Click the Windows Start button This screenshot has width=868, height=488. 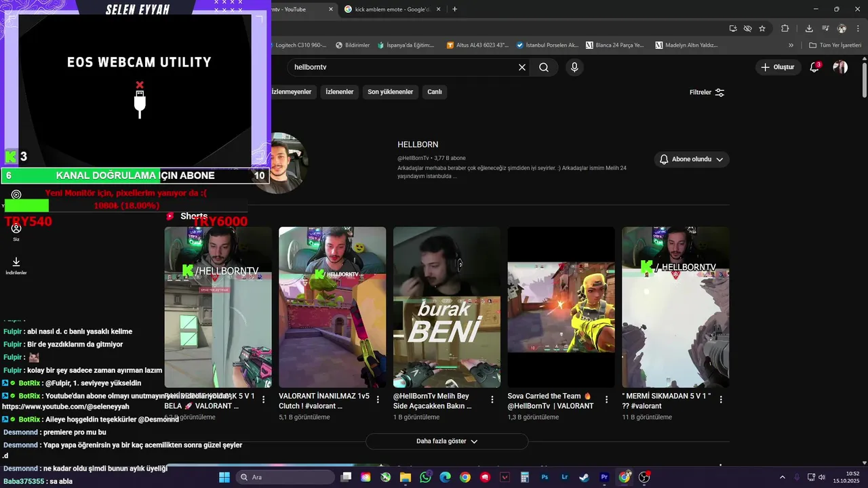pos(224,477)
